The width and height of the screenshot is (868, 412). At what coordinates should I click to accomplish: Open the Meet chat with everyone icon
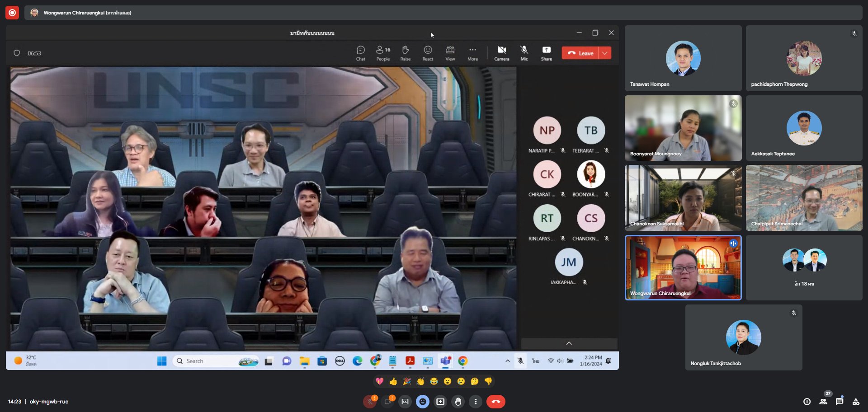click(x=840, y=401)
